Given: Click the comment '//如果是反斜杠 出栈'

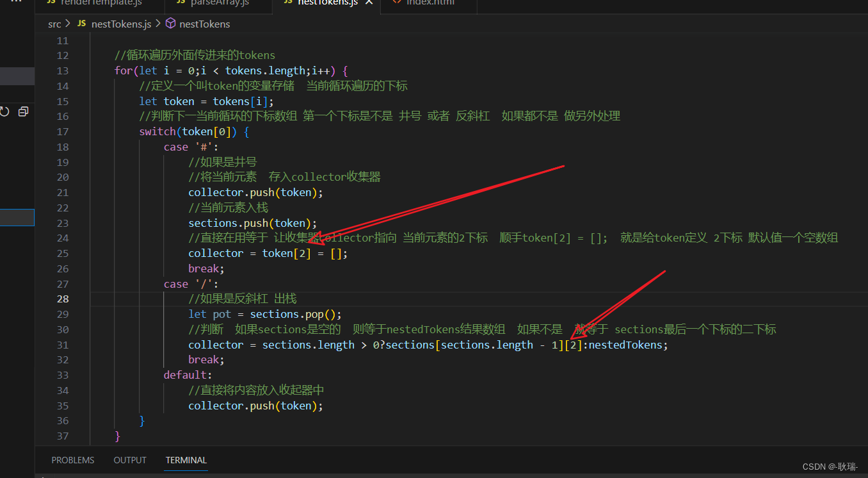Looking at the screenshot, I should (x=243, y=299).
